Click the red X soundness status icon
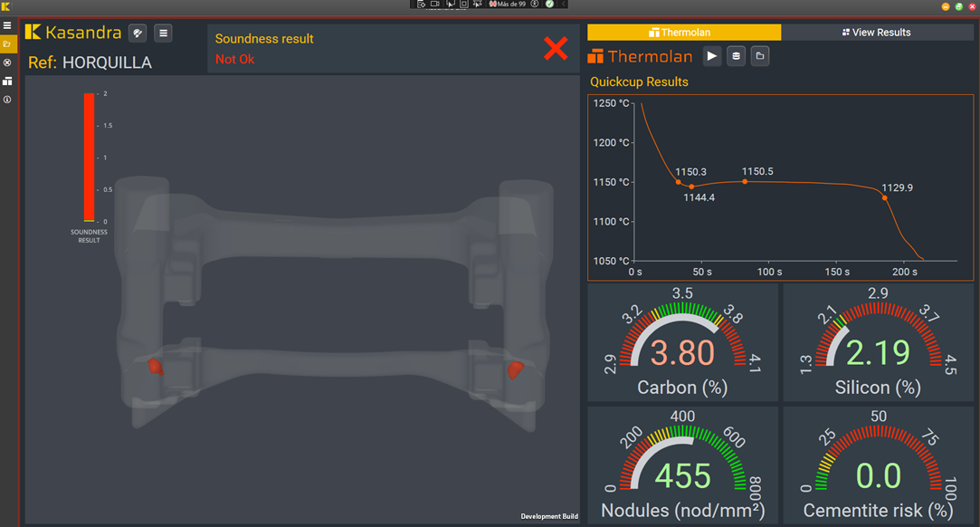Viewport: 980px width, 527px height. tap(556, 49)
